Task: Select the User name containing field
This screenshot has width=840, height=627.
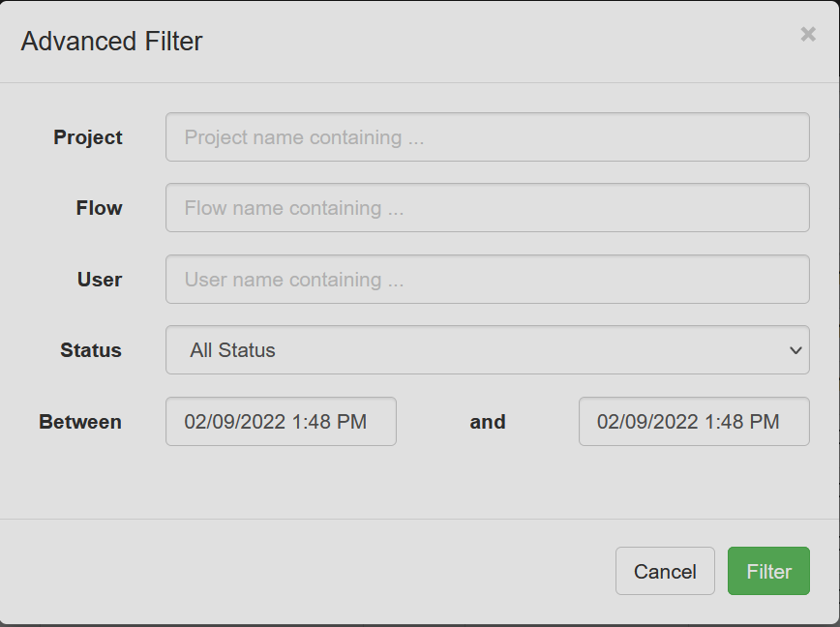Action: point(487,280)
